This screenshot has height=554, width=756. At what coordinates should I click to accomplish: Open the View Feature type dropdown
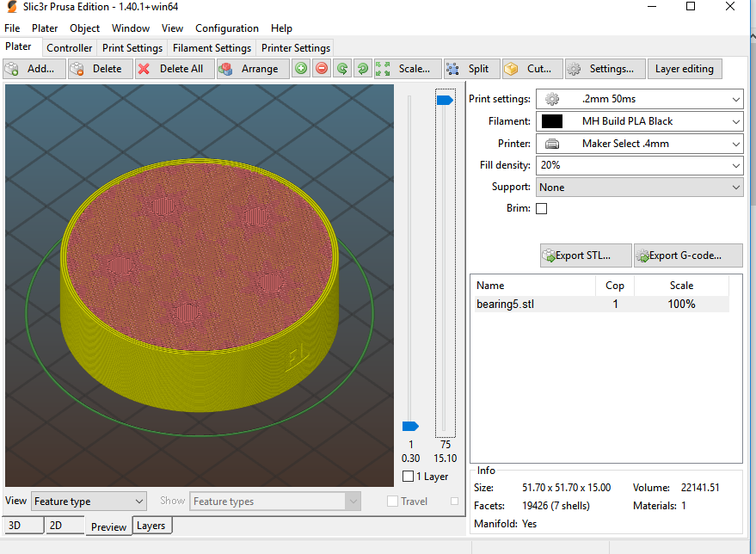click(x=89, y=502)
